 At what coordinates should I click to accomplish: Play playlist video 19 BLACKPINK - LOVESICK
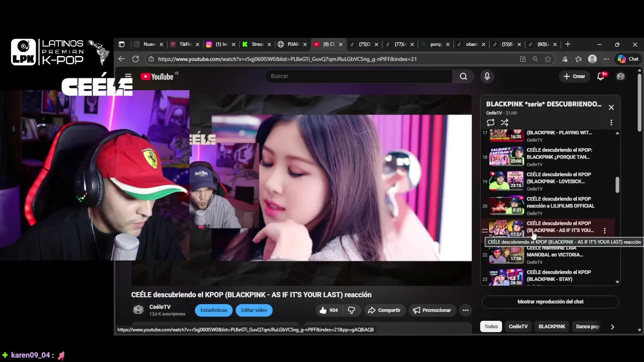[x=548, y=181]
